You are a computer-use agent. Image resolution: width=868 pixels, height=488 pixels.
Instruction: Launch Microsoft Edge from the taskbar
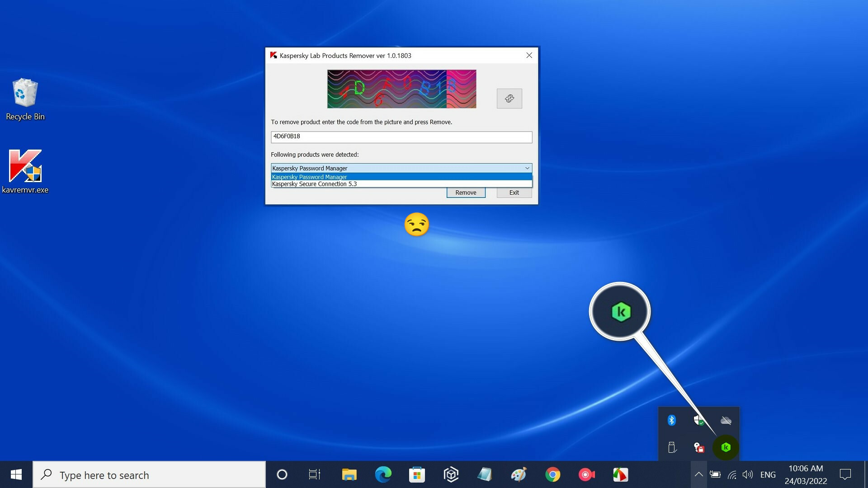(x=383, y=475)
